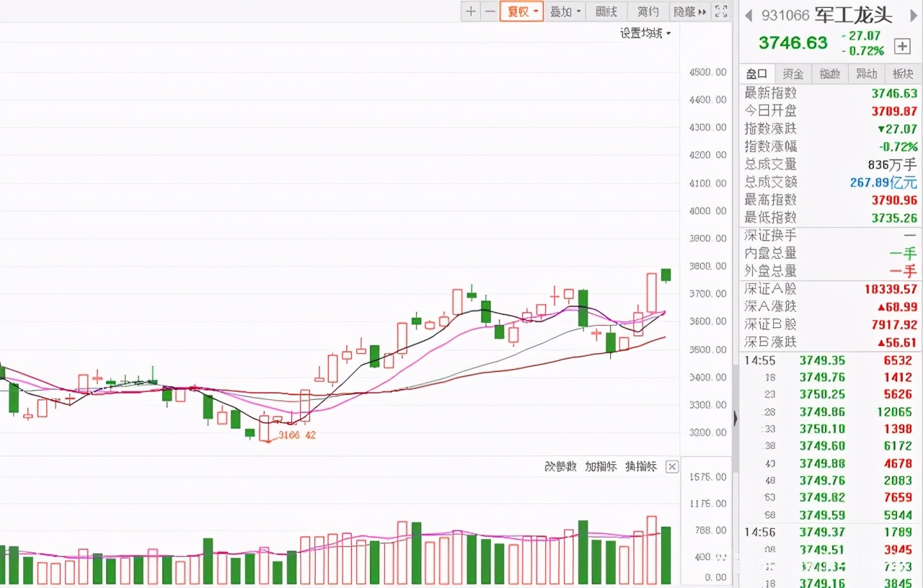This screenshot has height=588, width=923.
Task: Open the 板块 tab
Action: (x=904, y=73)
